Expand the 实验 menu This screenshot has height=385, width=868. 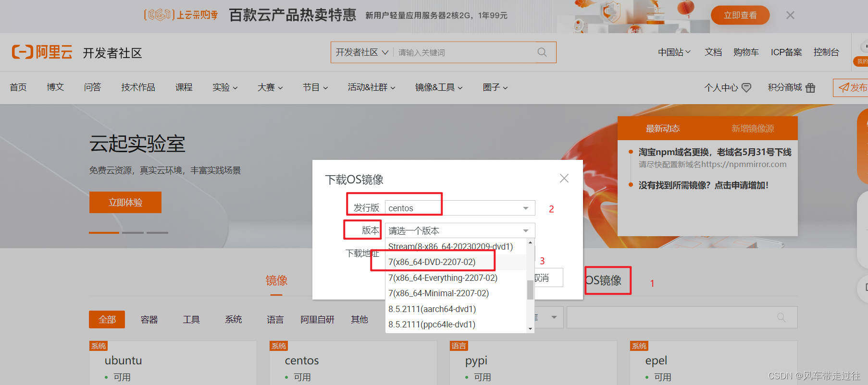(x=225, y=87)
